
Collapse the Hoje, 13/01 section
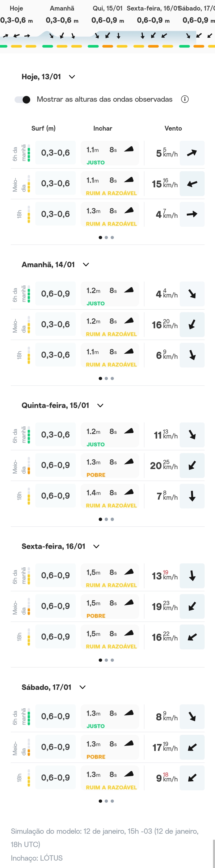pyautogui.click(x=72, y=77)
